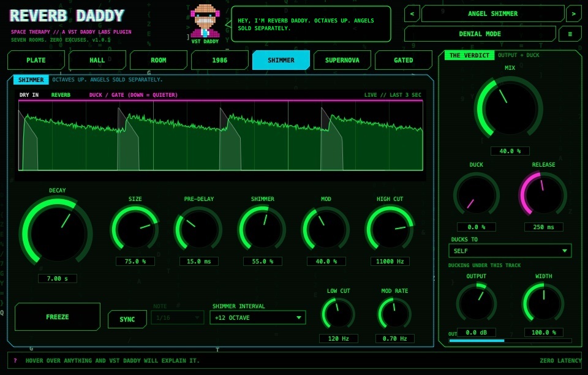Viewport: 588px width, 375px height.
Task: Open the hamburger menu button
Action: (x=570, y=34)
